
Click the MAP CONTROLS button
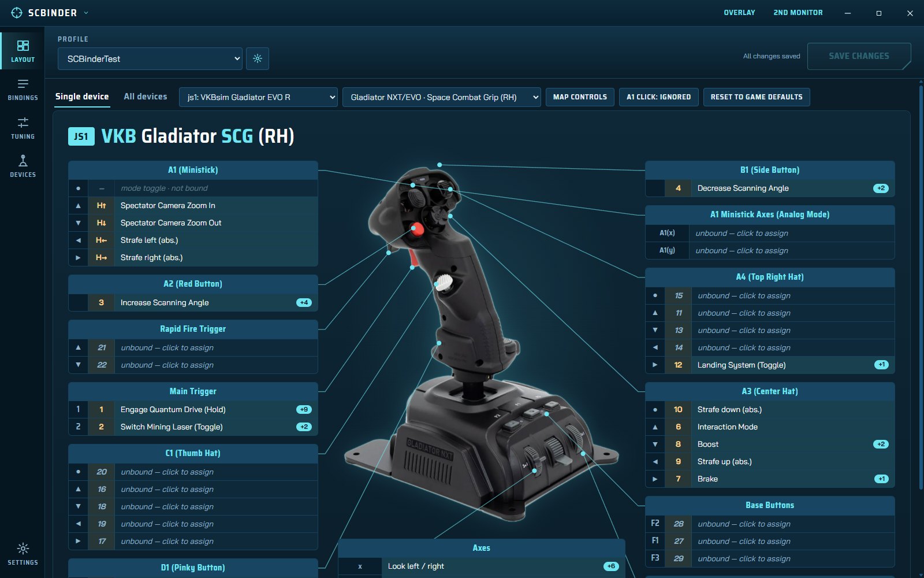pyautogui.click(x=580, y=97)
